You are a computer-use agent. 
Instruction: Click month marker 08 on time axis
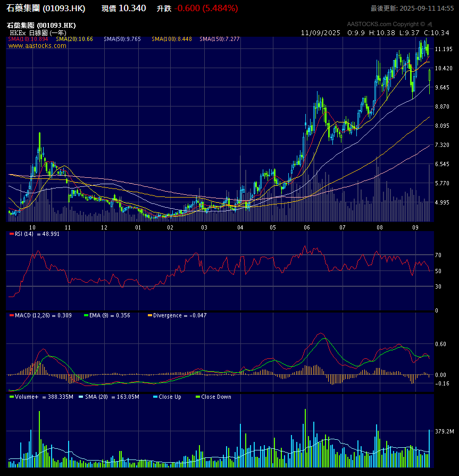click(380, 227)
